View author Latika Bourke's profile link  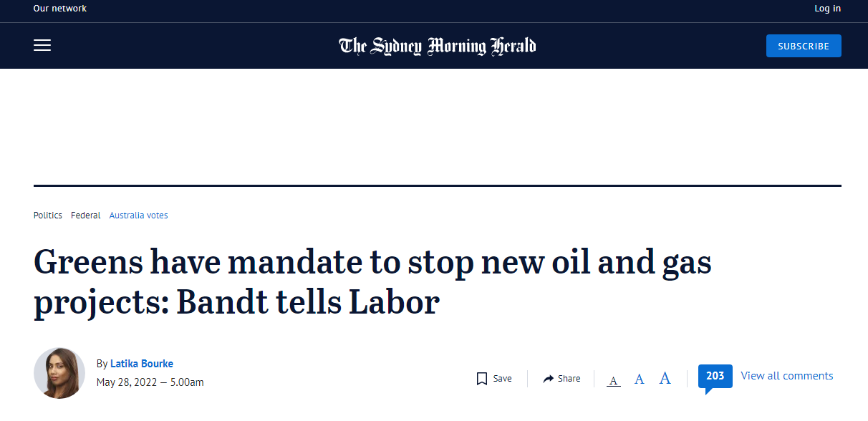[x=142, y=364]
